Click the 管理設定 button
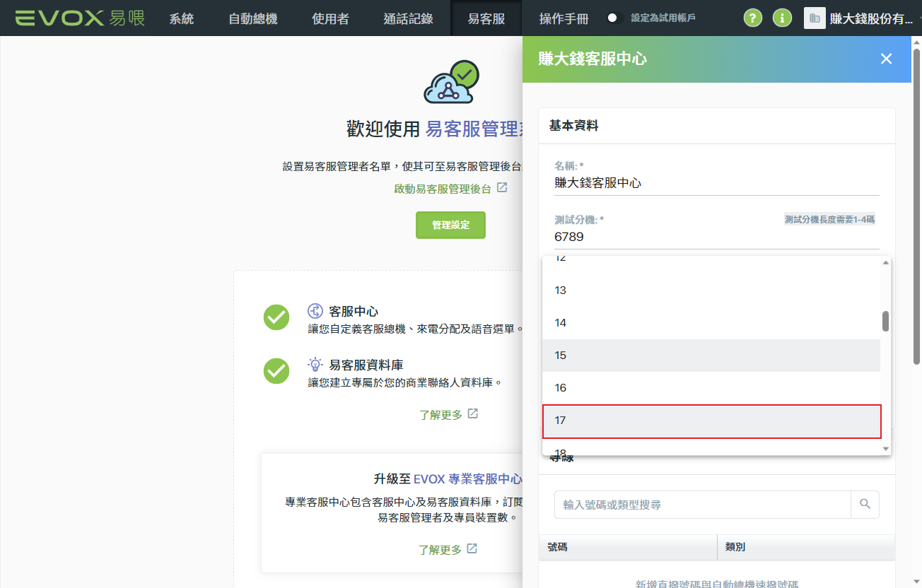 pos(450,225)
